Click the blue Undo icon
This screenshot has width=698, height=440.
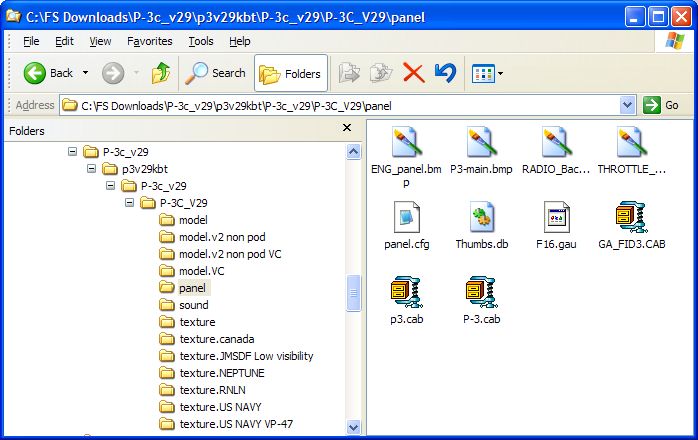point(446,73)
